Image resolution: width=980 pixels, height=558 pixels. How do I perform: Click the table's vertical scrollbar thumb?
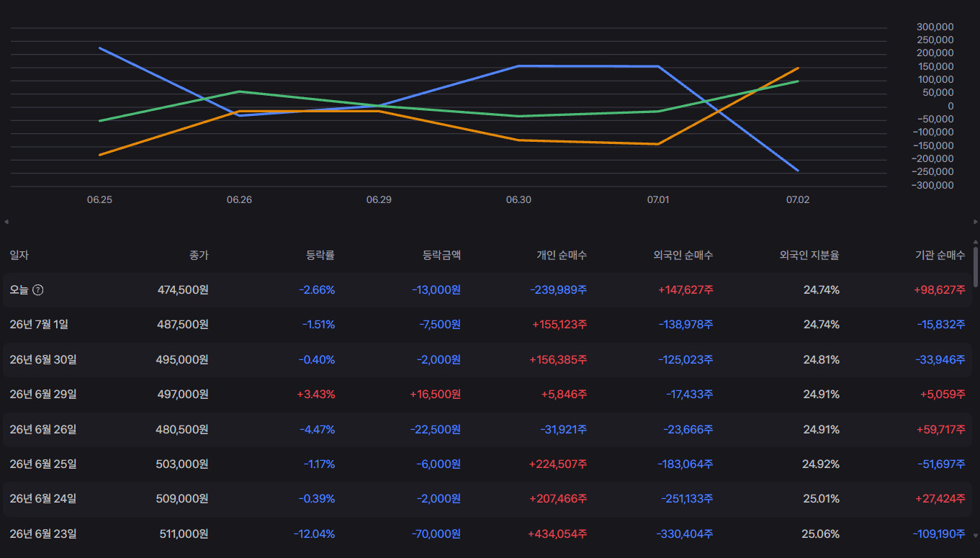(x=976, y=266)
